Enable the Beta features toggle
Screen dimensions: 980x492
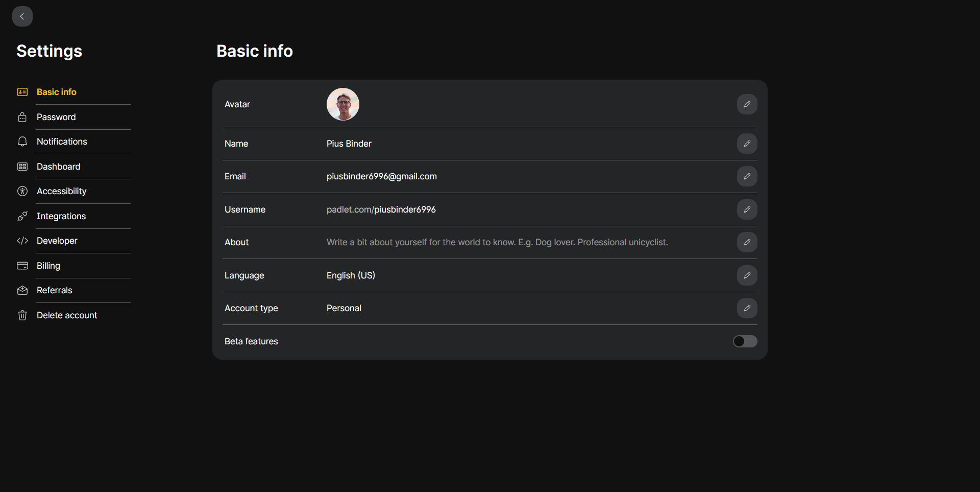click(745, 341)
